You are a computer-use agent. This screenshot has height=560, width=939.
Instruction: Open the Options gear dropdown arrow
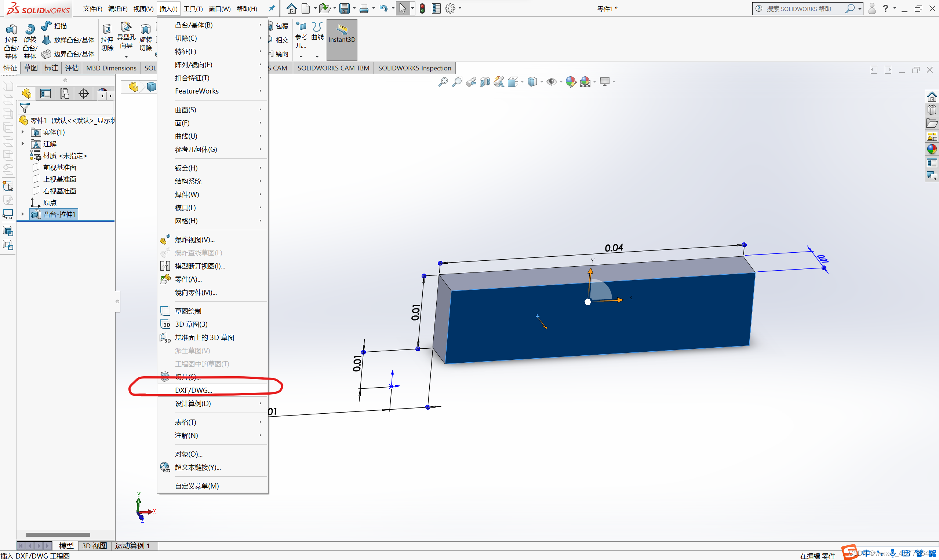[x=460, y=8]
